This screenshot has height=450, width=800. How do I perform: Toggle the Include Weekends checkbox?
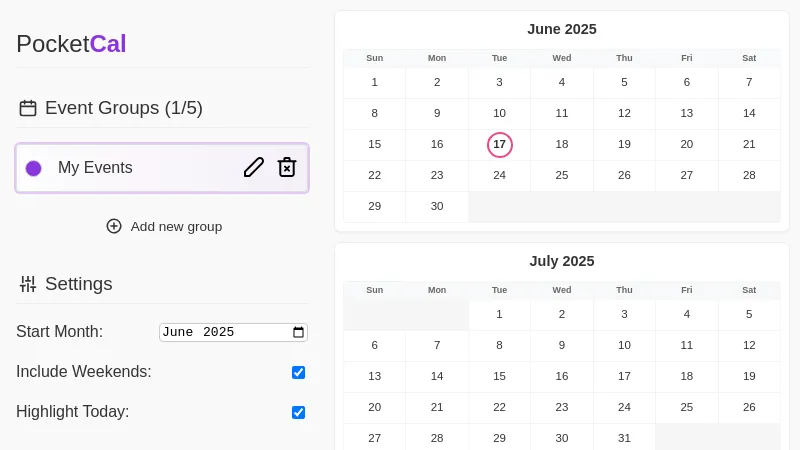298,372
